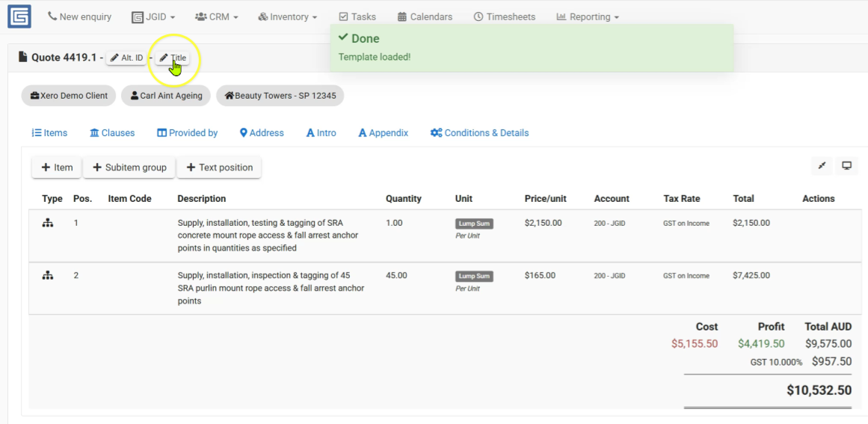Click the JGID logo icon at top-left
This screenshot has height=424, width=868.
[x=19, y=16]
